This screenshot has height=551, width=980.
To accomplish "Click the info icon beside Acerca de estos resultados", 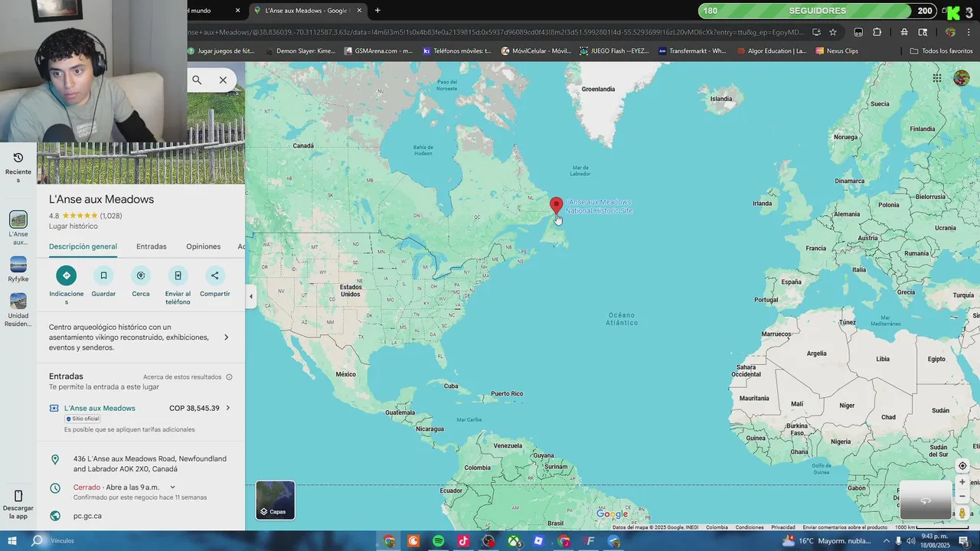I will pos(229,377).
